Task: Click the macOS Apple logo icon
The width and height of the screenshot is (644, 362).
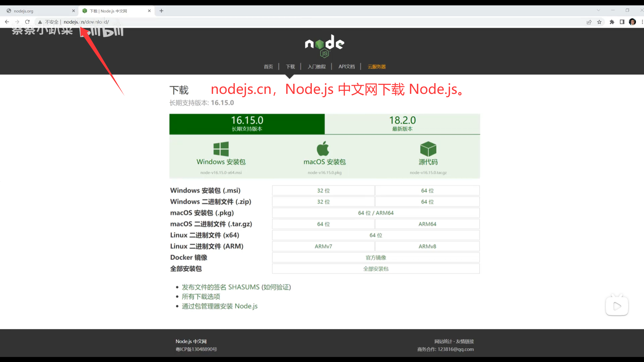Action: pyautogui.click(x=323, y=148)
